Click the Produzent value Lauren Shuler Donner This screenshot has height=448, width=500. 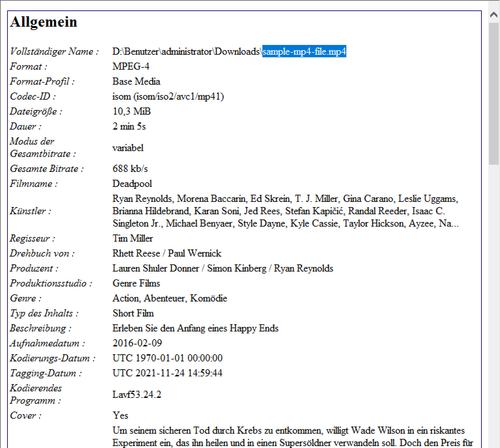(156, 268)
